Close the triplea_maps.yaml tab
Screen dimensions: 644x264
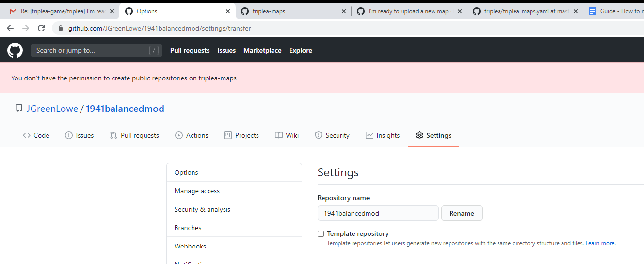[x=576, y=11]
